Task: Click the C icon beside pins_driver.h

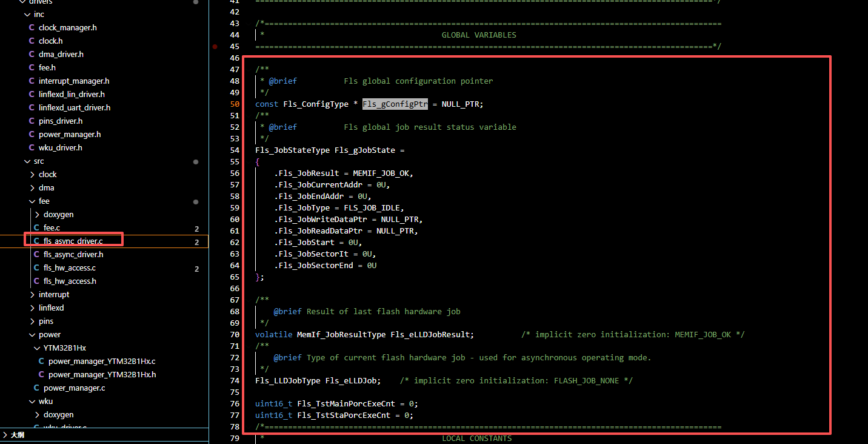Action: point(32,121)
